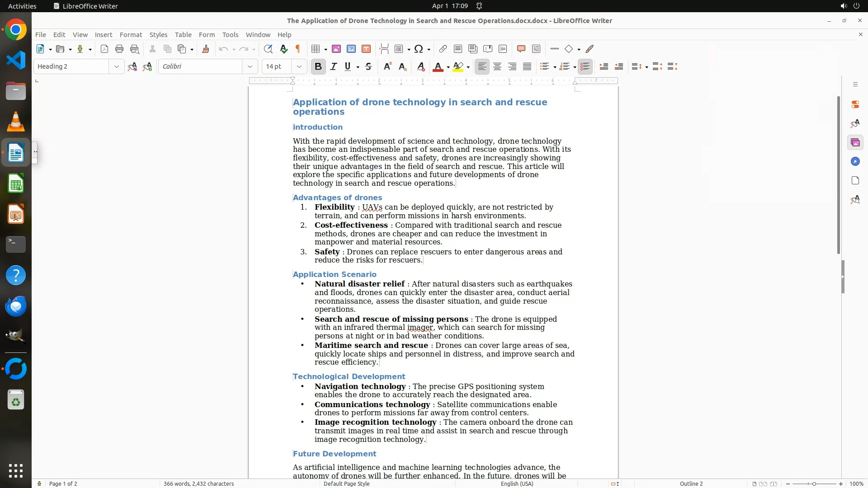868x488 pixels.
Task: Click the Export as PDF icon
Action: 104,49
